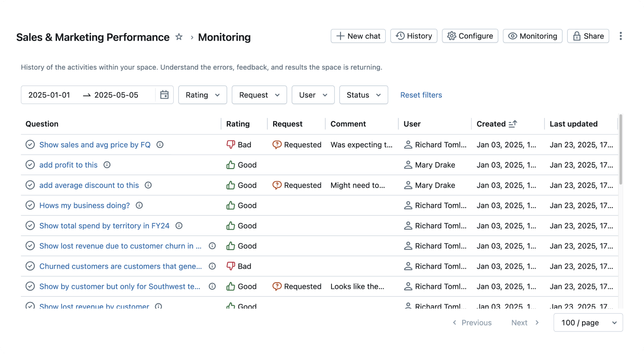Change the 100 / page size dropdown
This screenshot has width=644, height=354.
tap(588, 322)
